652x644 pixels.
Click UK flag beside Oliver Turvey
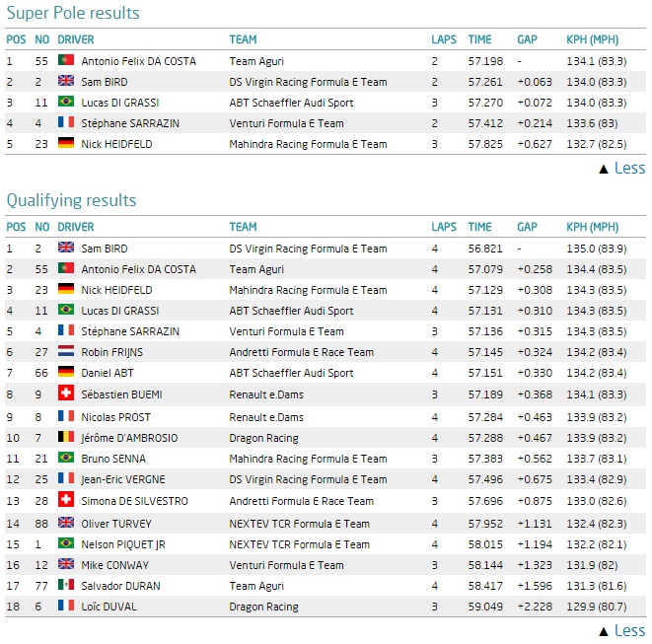[x=66, y=523]
